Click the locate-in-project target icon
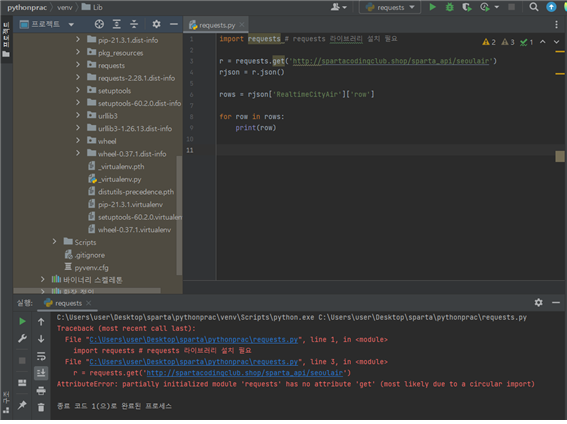The image size is (567, 424). tap(99, 24)
